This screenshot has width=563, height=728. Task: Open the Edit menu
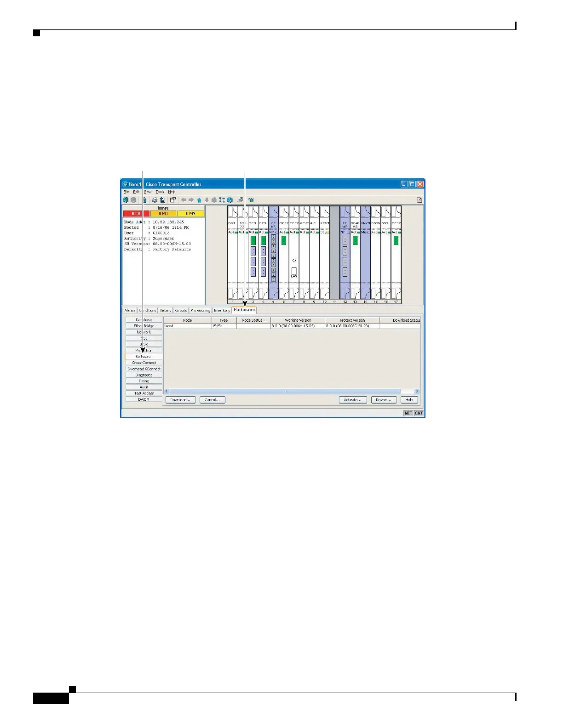[x=136, y=192]
